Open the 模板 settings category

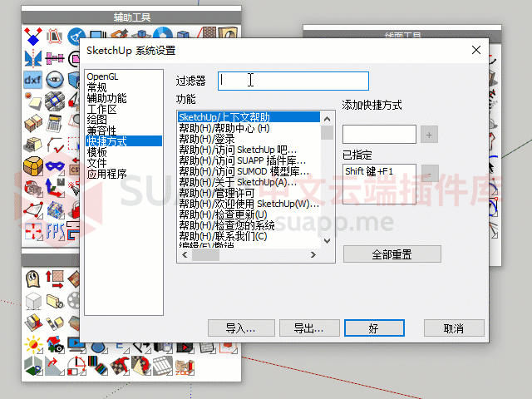click(97, 152)
